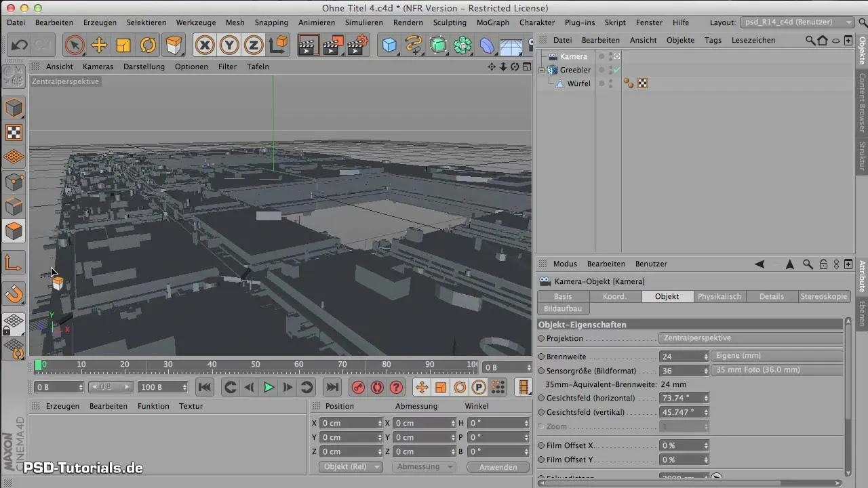Click the Brennweite value field
The height and width of the screenshot is (488, 868).
coord(680,357)
